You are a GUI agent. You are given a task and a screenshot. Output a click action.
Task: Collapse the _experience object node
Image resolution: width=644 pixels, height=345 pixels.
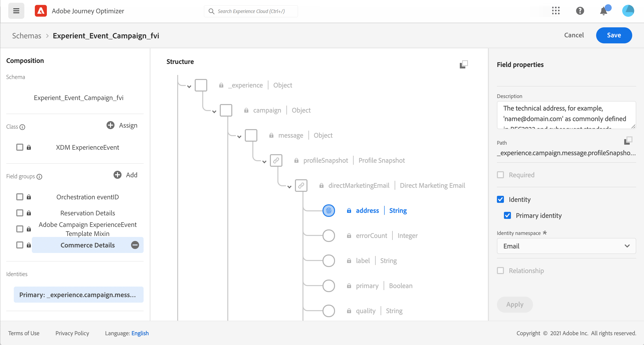(x=189, y=87)
